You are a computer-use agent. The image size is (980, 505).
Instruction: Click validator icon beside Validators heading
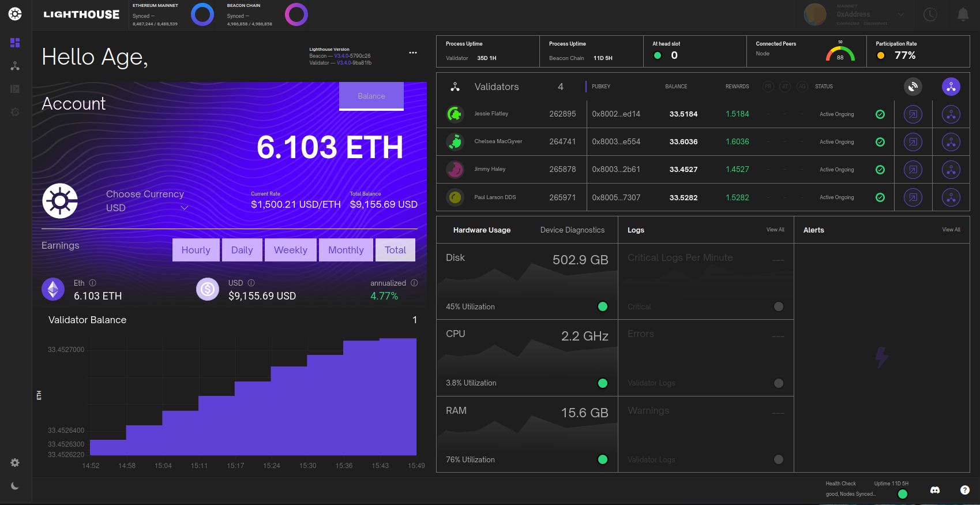click(x=455, y=87)
